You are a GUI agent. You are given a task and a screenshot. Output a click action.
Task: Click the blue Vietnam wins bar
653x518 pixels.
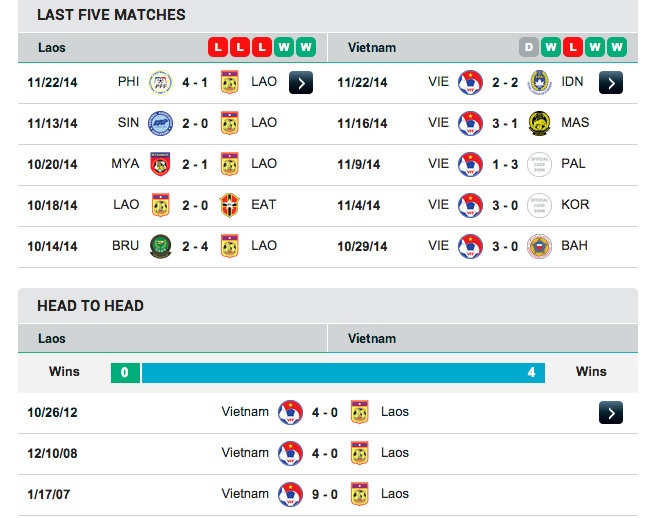(x=343, y=373)
